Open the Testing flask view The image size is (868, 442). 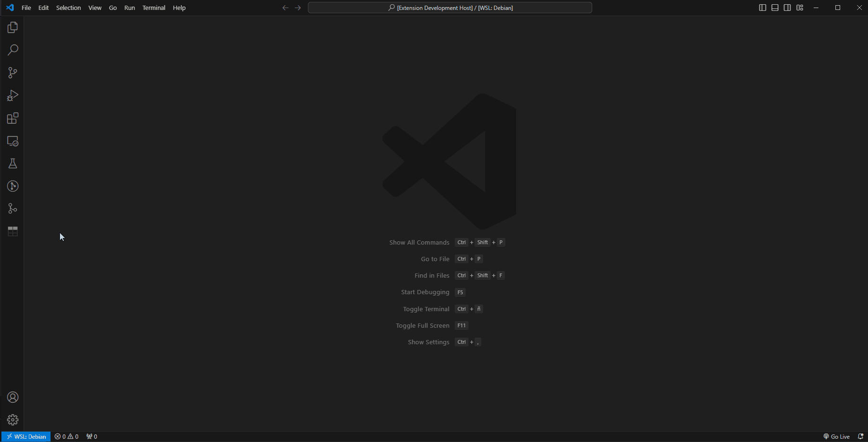click(13, 163)
